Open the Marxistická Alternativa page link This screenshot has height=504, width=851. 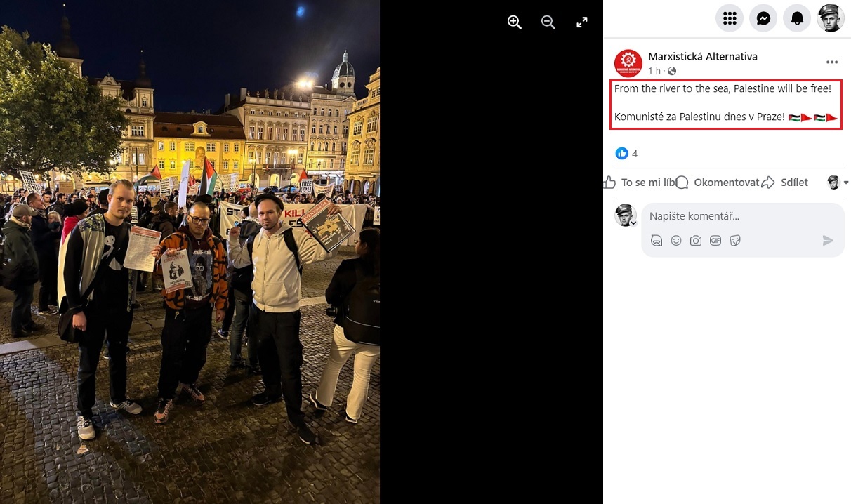click(x=703, y=56)
